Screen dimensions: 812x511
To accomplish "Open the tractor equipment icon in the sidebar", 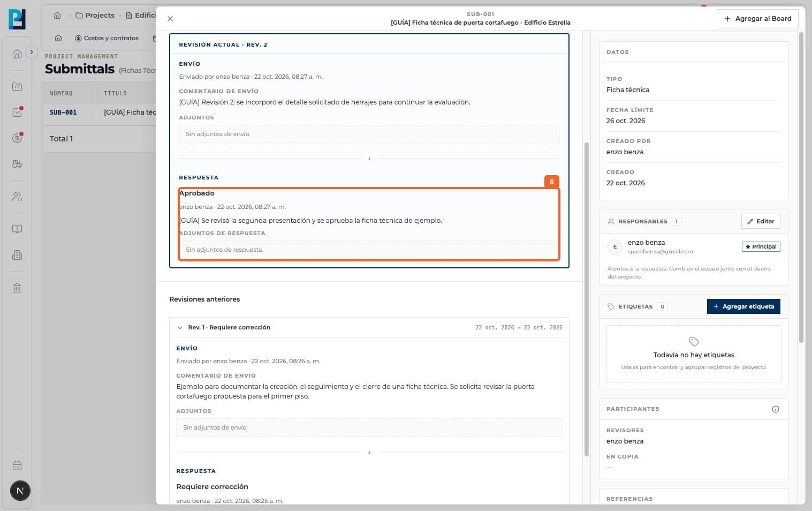I will coord(17,164).
